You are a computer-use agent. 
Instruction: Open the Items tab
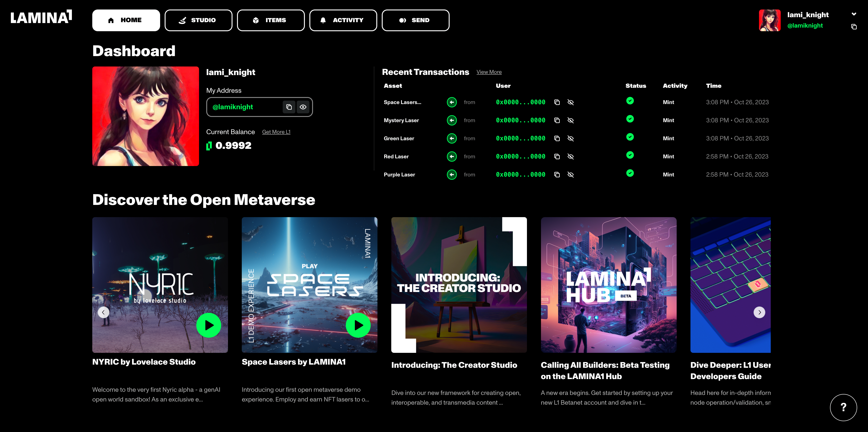click(x=271, y=20)
